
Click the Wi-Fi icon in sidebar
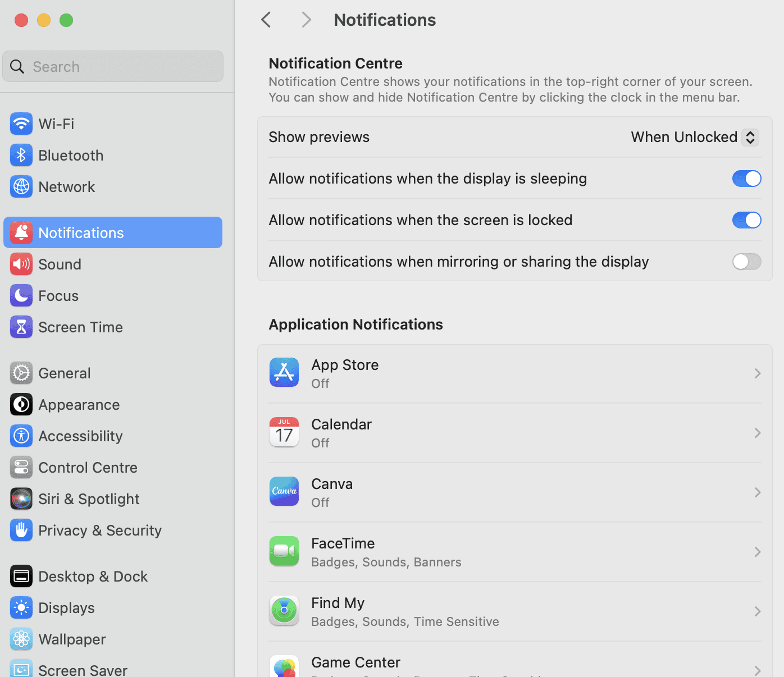click(x=21, y=123)
